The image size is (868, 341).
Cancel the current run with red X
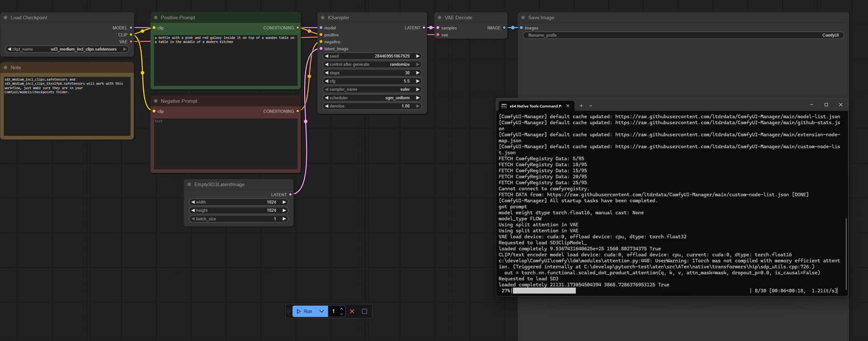coord(352,311)
